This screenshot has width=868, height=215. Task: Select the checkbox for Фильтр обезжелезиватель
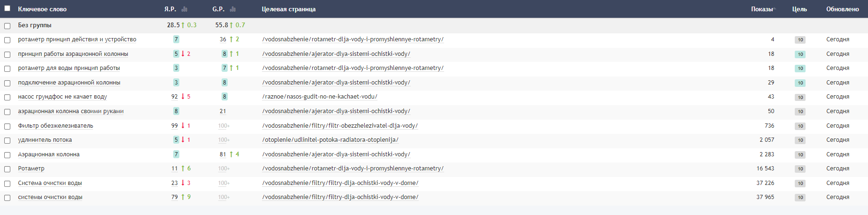pyautogui.click(x=8, y=126)
